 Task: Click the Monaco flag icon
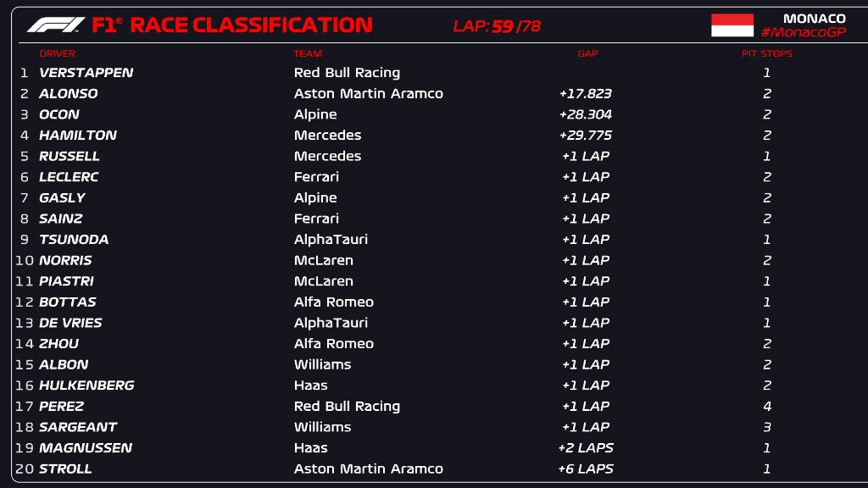pos(732,25)
